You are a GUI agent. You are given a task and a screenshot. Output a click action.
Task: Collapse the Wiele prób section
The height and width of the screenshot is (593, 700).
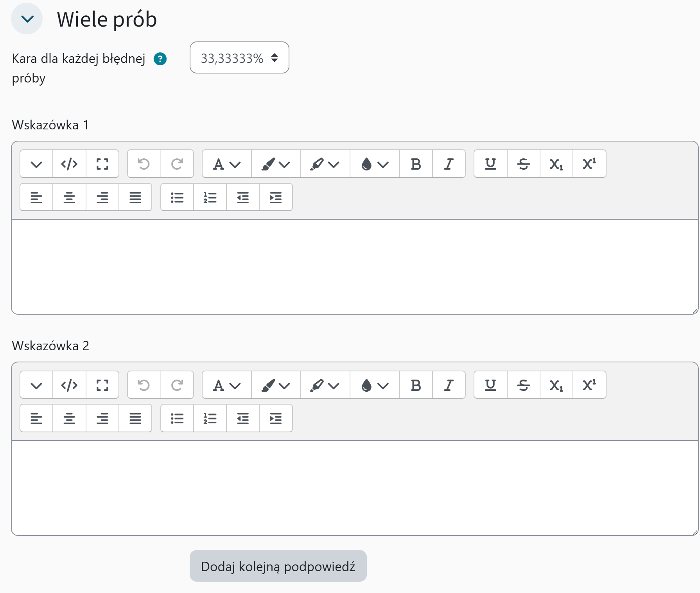[27, 19]
